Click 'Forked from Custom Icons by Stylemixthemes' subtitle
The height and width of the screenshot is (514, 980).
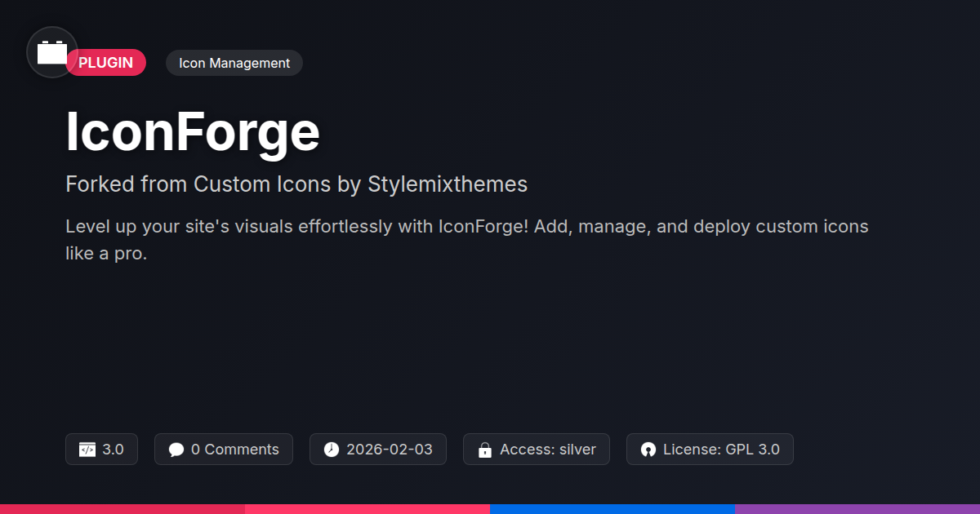tap(296, 184)
